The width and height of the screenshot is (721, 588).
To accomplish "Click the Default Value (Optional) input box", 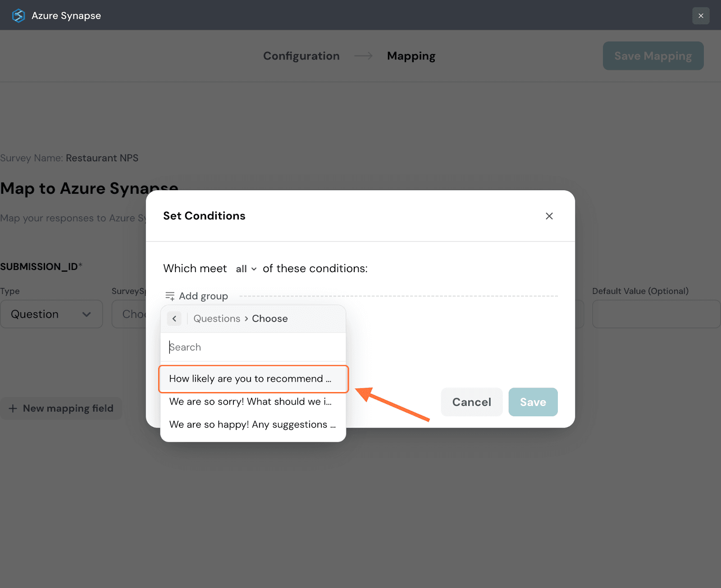I will (x=656, y=314).
